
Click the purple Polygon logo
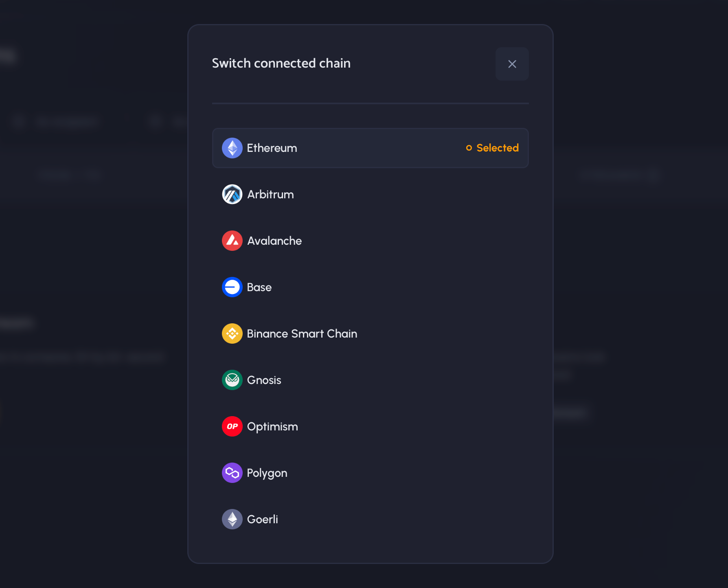click(232, 473)
